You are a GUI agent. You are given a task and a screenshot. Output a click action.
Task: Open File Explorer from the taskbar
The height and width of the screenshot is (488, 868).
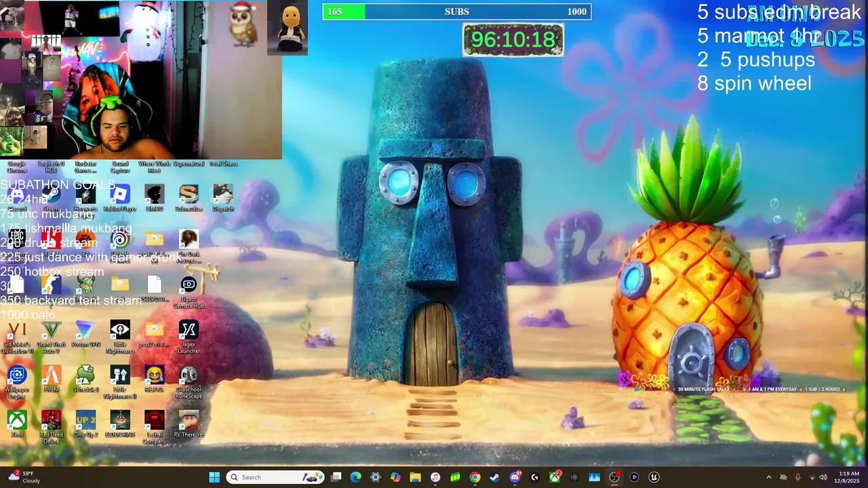[416, 477]
